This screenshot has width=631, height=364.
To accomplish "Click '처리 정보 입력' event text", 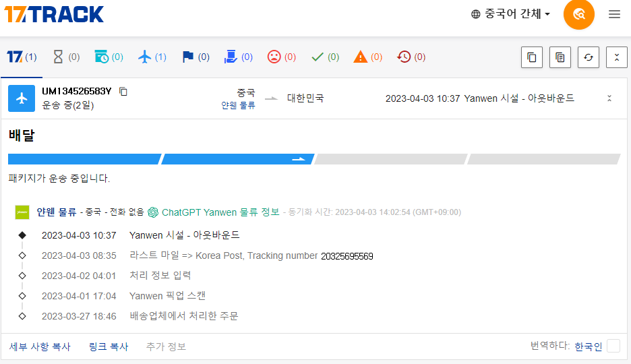I will 160,276.
